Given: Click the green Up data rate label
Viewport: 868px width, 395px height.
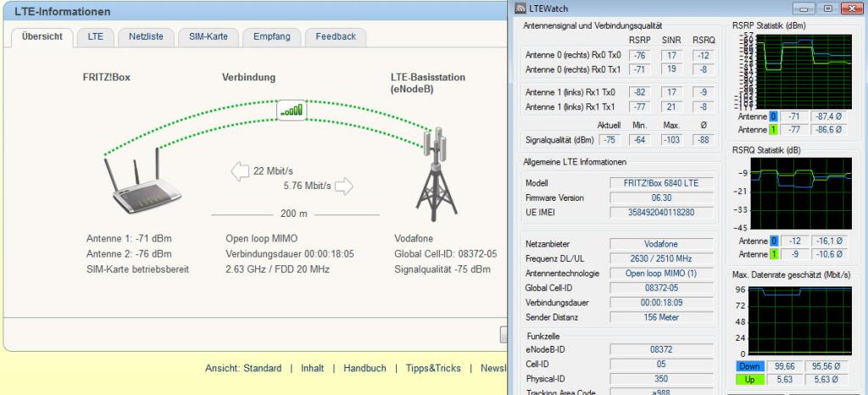Looking at the screenshot, I should coord(750,380).
